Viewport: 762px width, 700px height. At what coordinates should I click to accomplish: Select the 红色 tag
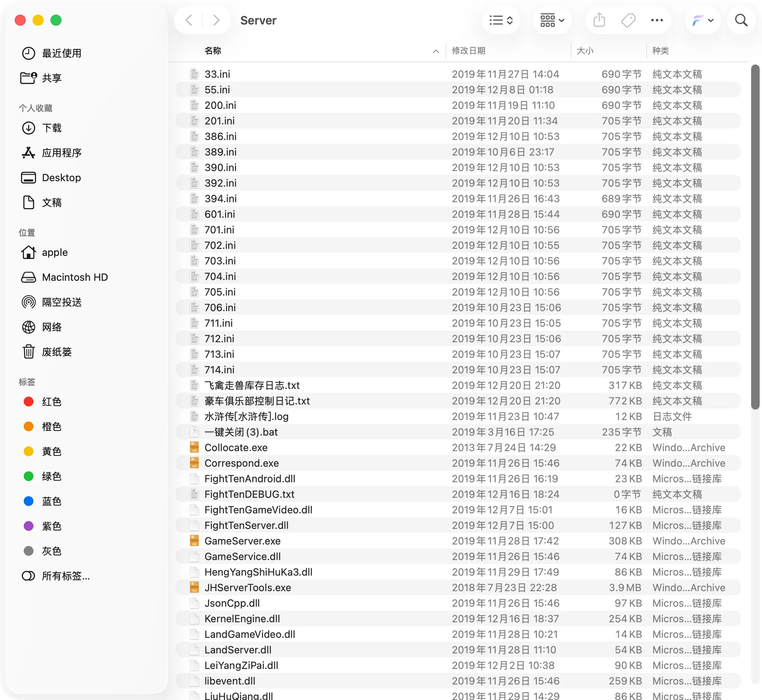tap(42, 402)
